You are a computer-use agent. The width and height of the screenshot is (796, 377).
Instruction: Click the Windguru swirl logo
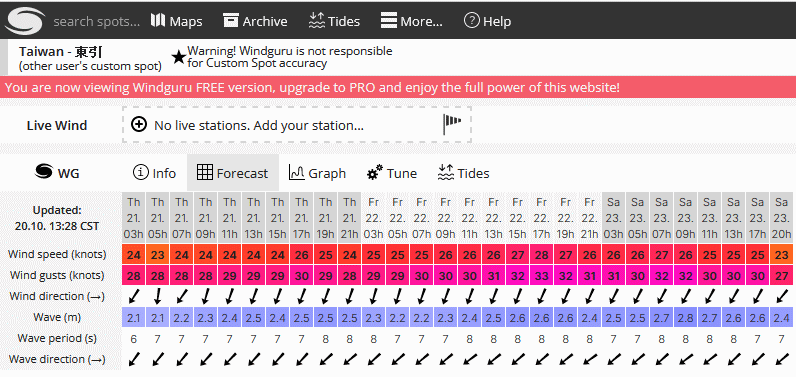(25, 20)
